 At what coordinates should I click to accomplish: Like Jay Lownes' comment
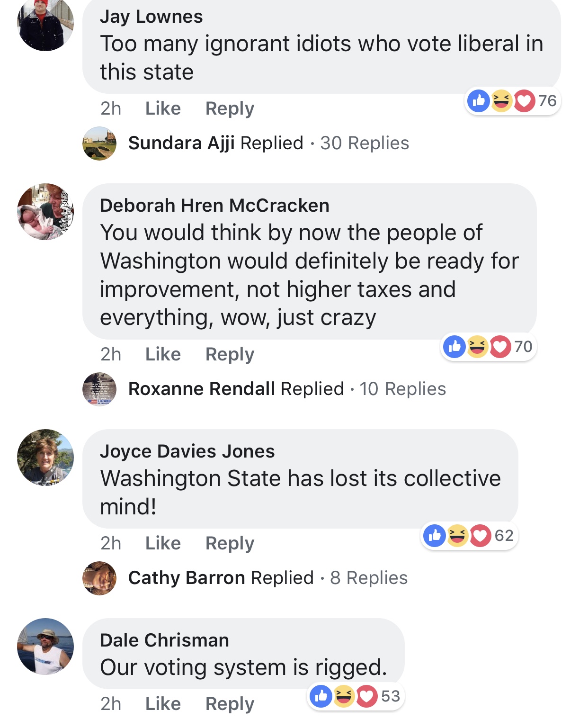click(163, 108)
